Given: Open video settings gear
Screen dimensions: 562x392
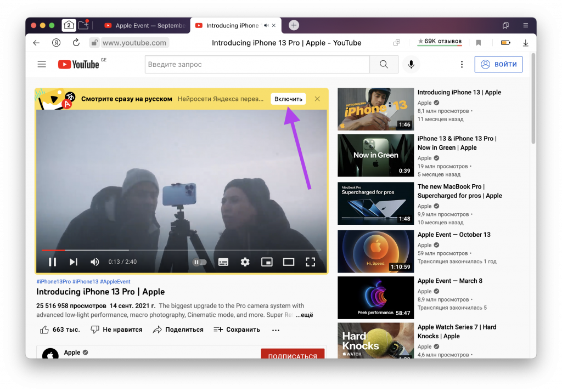Looking at the screenshot, I should coord(245,262).
